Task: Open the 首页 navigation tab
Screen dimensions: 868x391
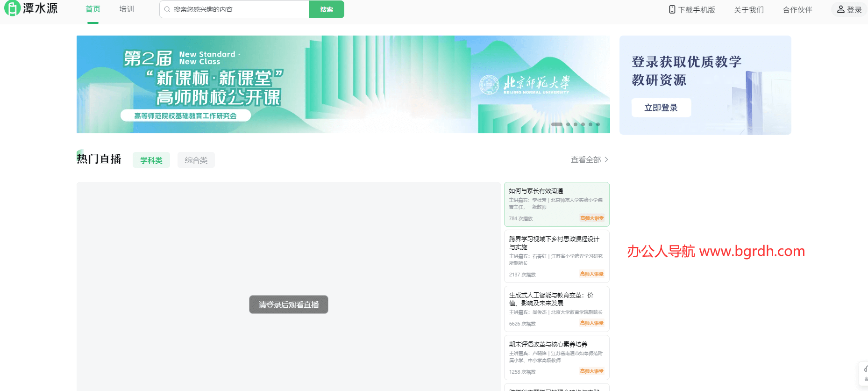Action: (x=93, y=9)
